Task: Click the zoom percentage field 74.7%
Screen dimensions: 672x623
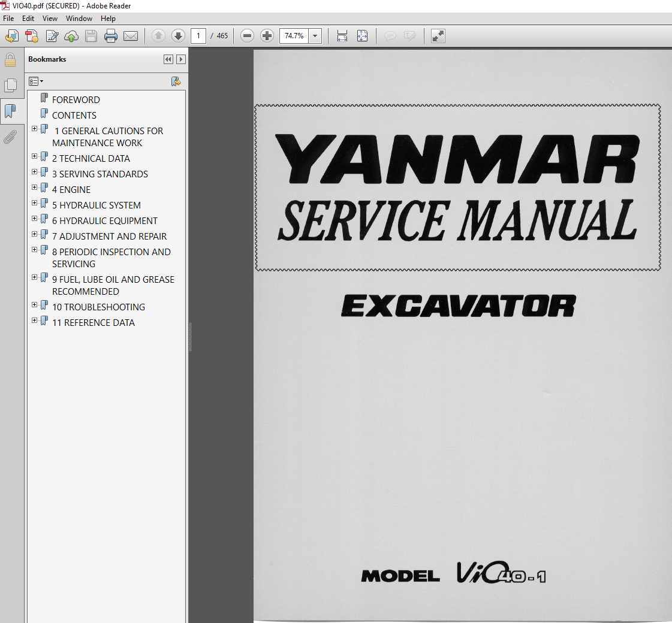Action: (294, 36)
